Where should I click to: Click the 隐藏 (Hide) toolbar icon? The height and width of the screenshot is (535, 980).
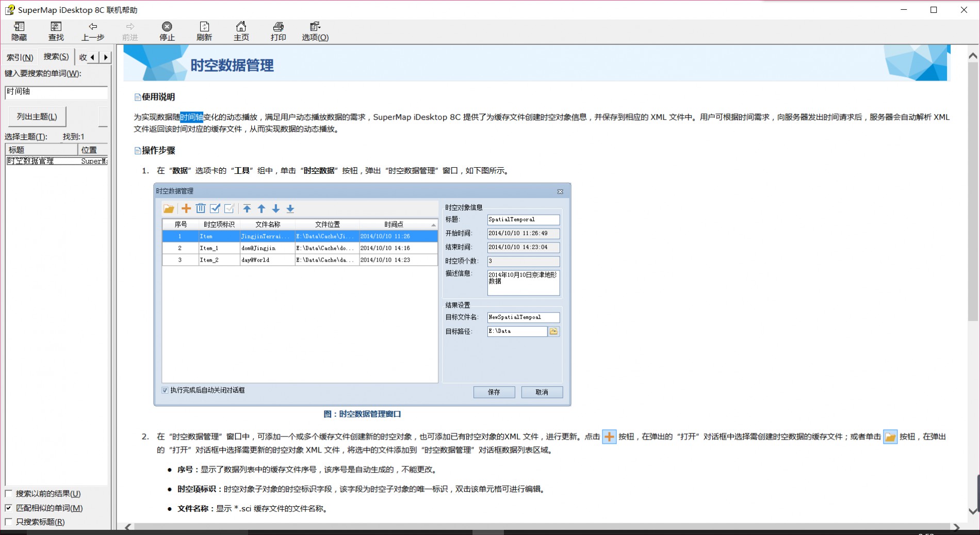19,26
